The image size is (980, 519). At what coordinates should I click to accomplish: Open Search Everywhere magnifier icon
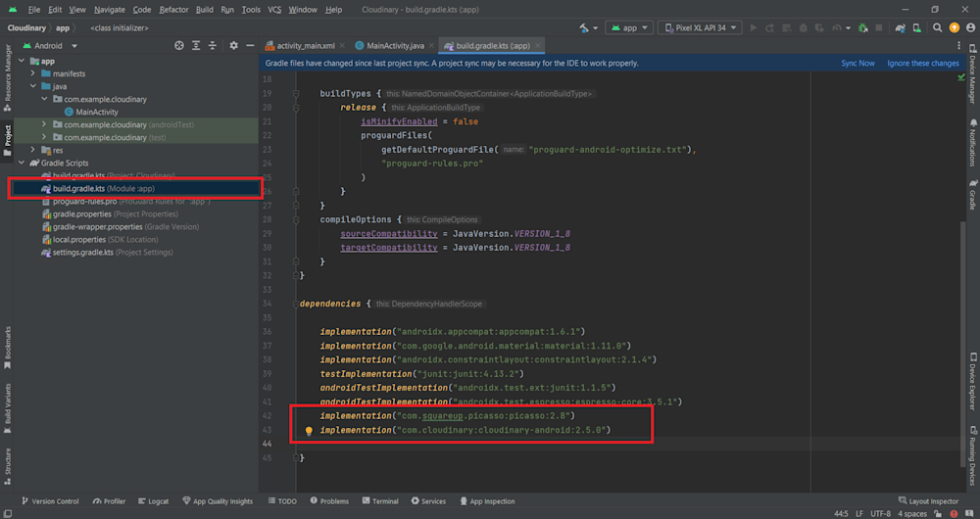[x=938, y=28]
